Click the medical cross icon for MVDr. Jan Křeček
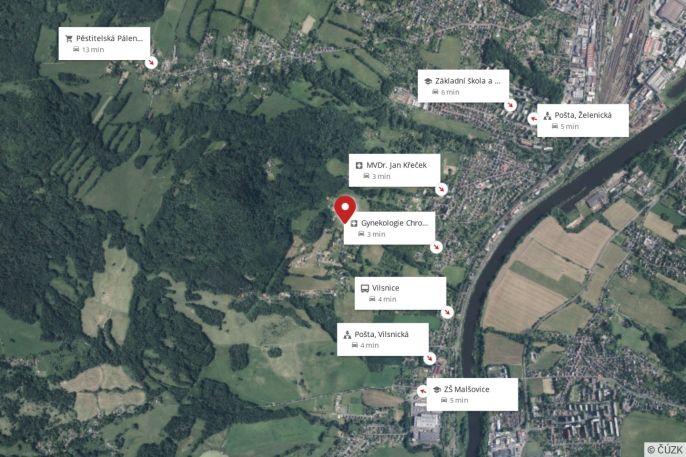Image resolution: width=686 pixels, height=457 pixels. (x=359, y=165)
